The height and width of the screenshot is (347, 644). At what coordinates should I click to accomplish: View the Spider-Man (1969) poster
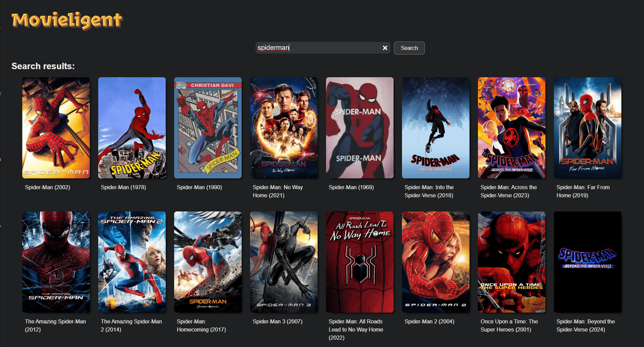(x=360, y=128)
